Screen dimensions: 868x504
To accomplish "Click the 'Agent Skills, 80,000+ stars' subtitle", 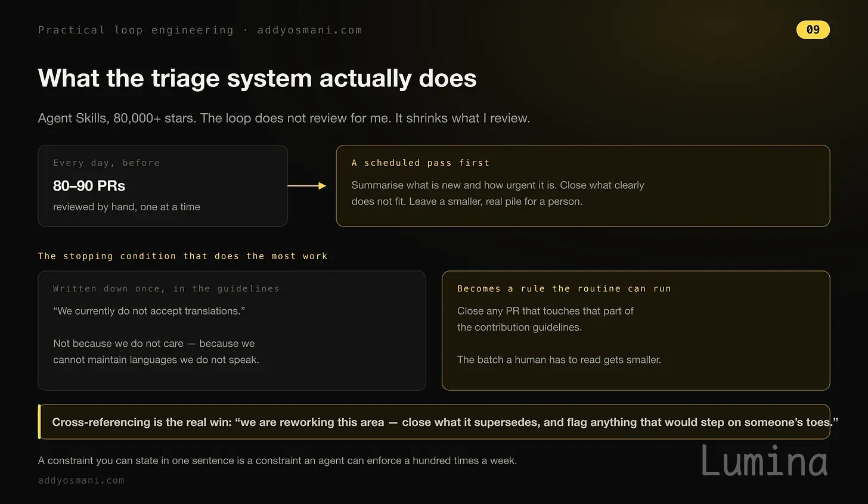I will tap(284, 118).
